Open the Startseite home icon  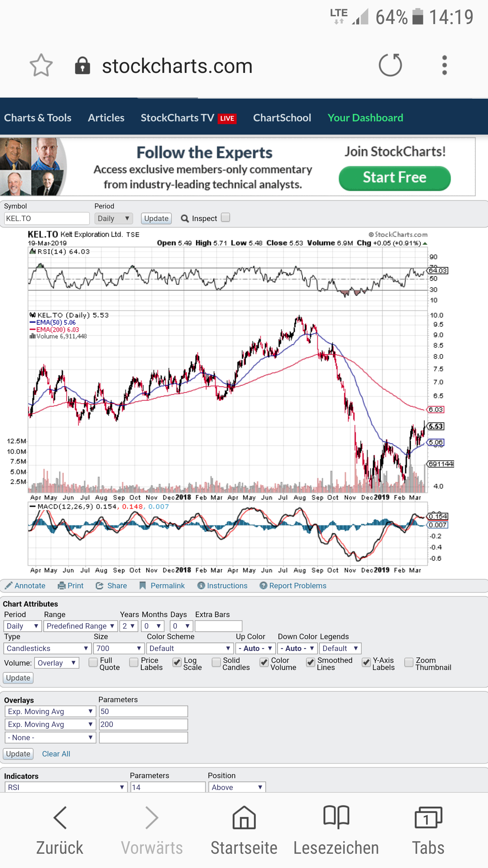244,818
